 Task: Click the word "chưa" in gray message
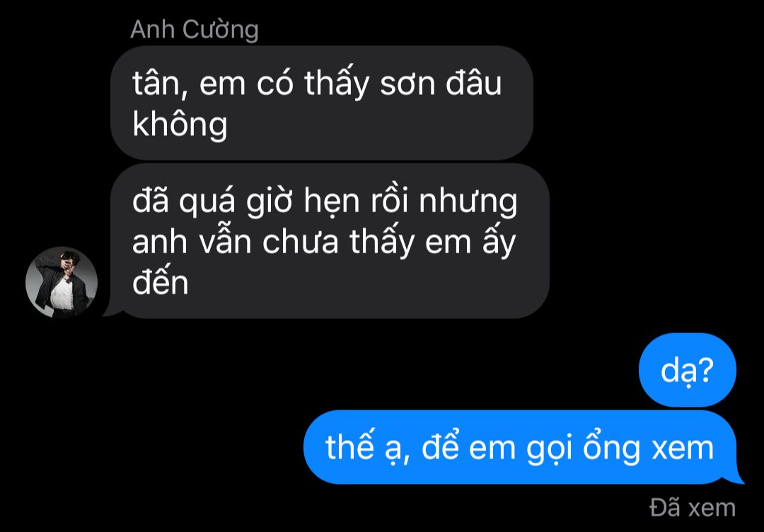pos(300,242)
